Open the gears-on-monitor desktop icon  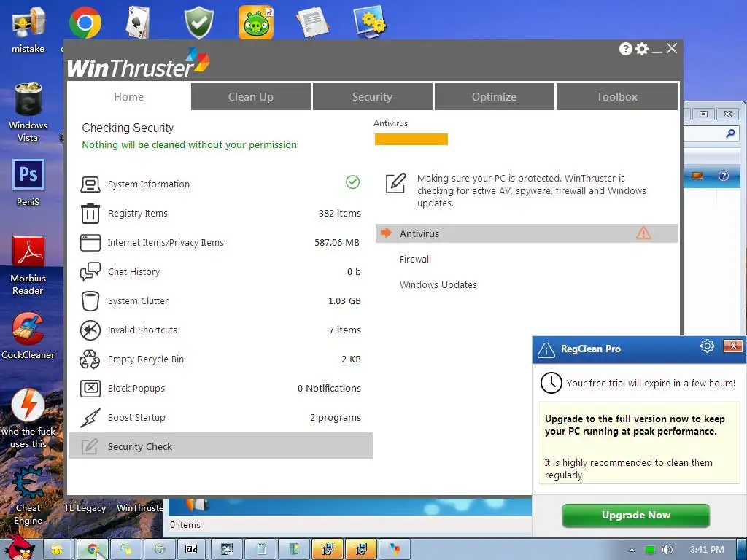(370, 21)
